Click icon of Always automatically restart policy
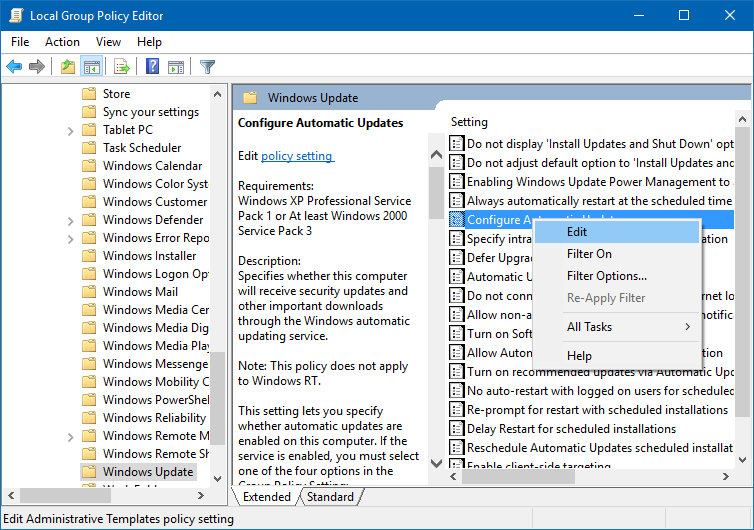 click(456, 200)
